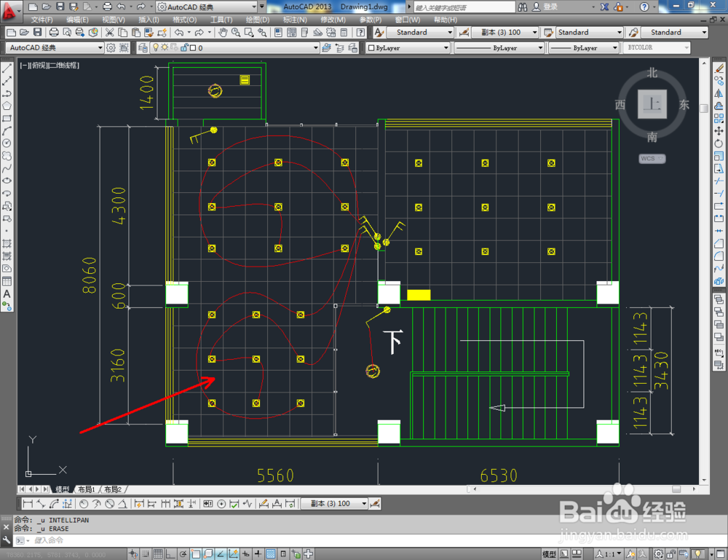The height and width of the screenshot is (560, 728).
Task: Open the ByLayer linetype dropdown
Action: tap(499, 47)
